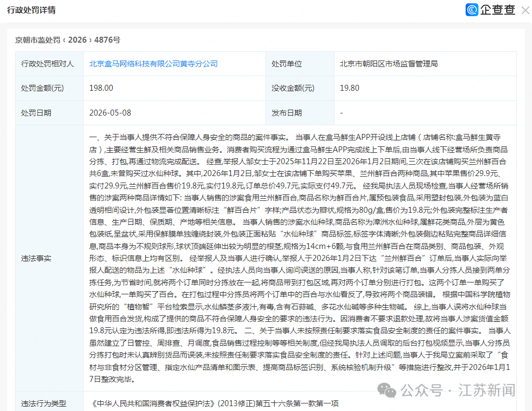Select the date 2026-05-08
This screenshot has height=411, width=532.
(110, 113)
